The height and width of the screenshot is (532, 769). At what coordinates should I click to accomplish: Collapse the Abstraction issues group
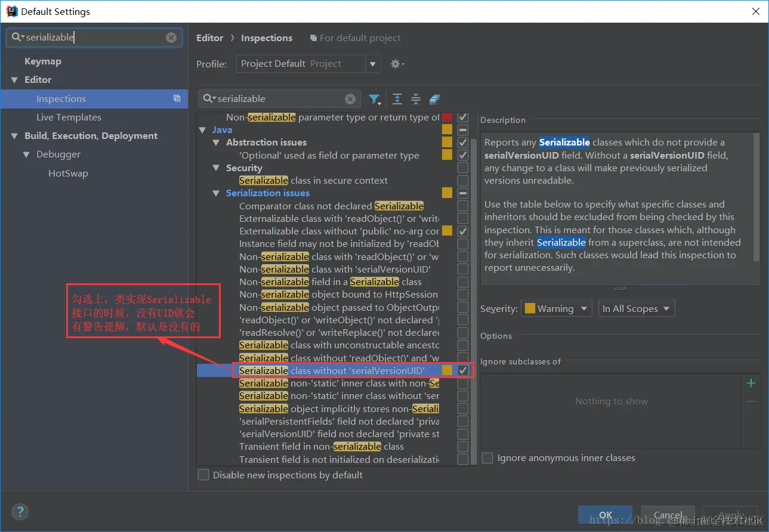217,143
